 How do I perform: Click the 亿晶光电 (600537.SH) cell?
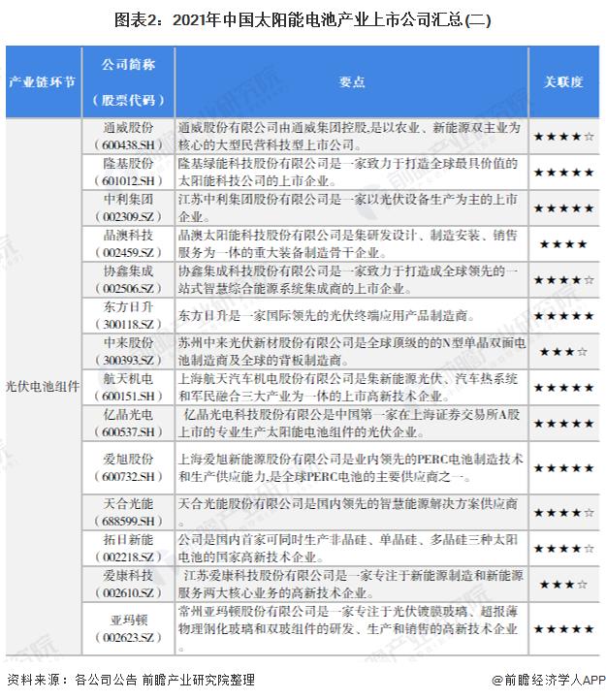128,424
